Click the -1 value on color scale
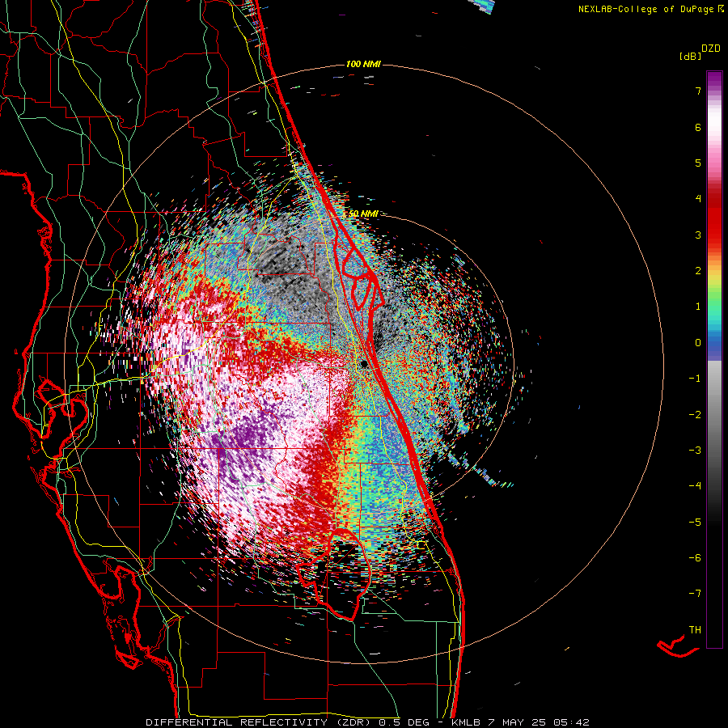 [695, 379]
